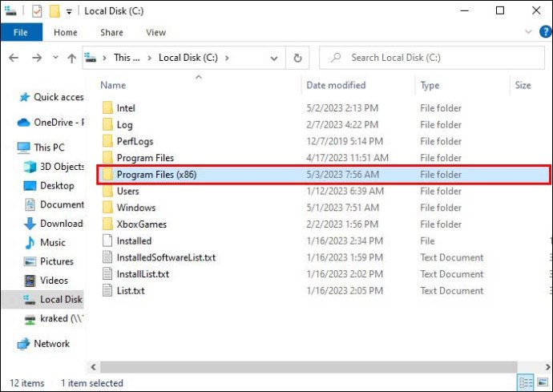Click the Up one level arrow
This screenshot has height=392, width=553.
tap(71, 58)
